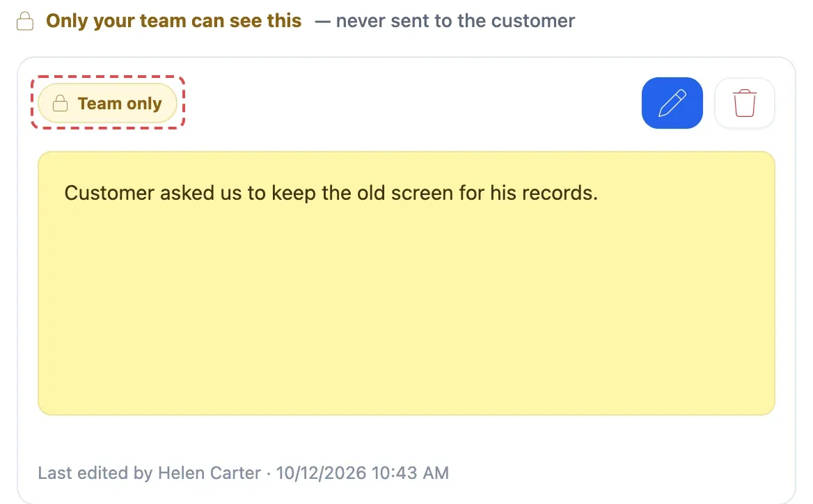Click the "Last edited by" footer text

(95, 473)
